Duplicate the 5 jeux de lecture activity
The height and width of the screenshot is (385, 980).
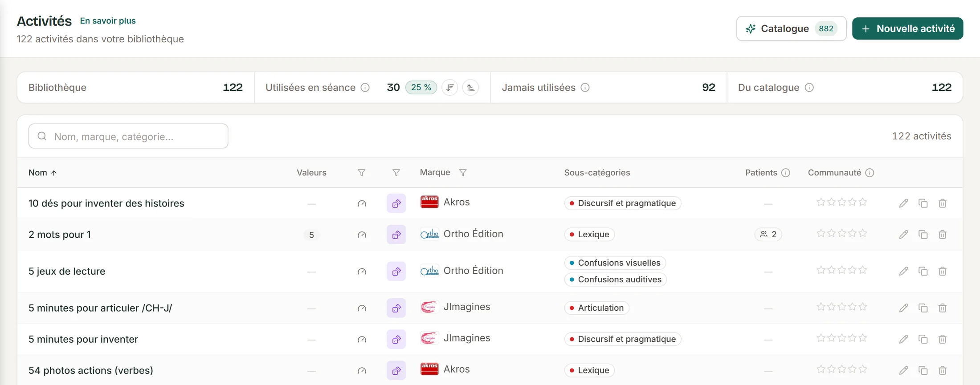pos(923,271)
